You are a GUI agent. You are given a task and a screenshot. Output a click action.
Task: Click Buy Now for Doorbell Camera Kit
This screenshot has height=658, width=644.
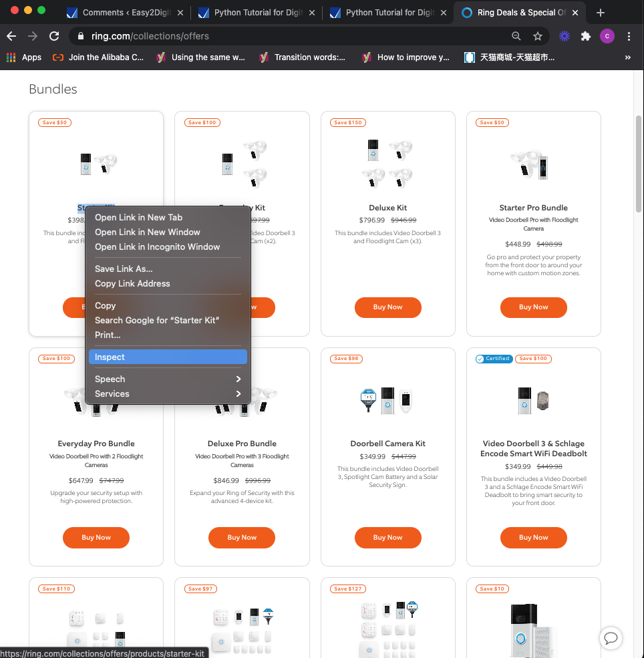click(x=387, y=538)
